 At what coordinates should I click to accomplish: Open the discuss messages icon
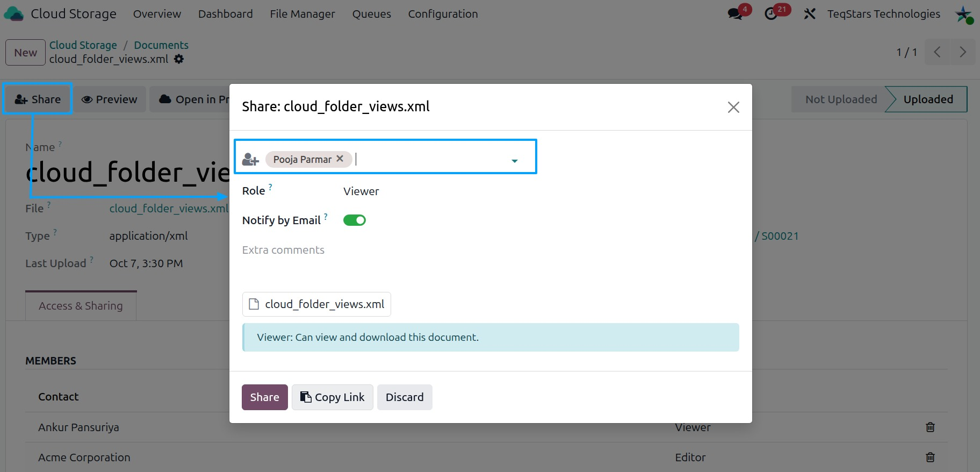(x=735, y=14)
